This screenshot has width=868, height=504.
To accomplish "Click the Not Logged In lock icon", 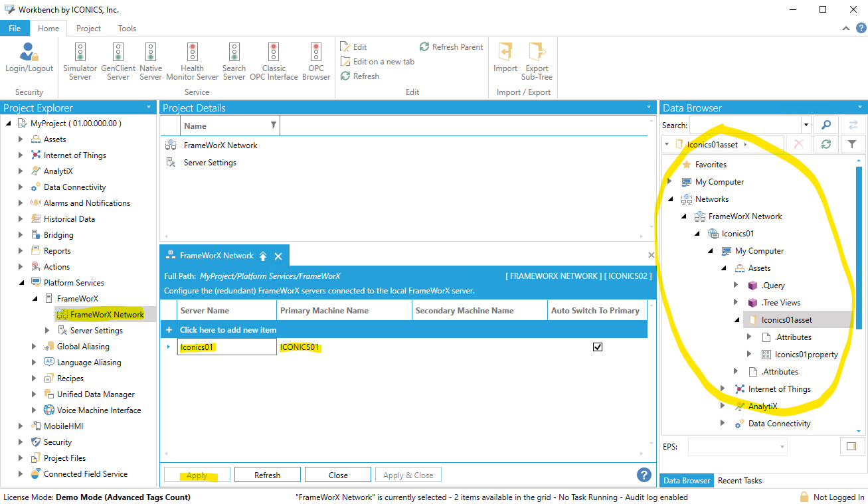I will click(x=804, y=497).
